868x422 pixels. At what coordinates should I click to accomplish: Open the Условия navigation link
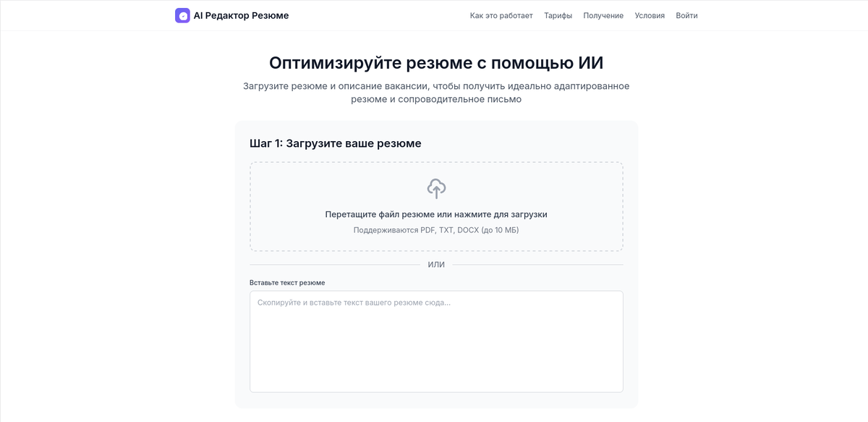coord(650,15)
